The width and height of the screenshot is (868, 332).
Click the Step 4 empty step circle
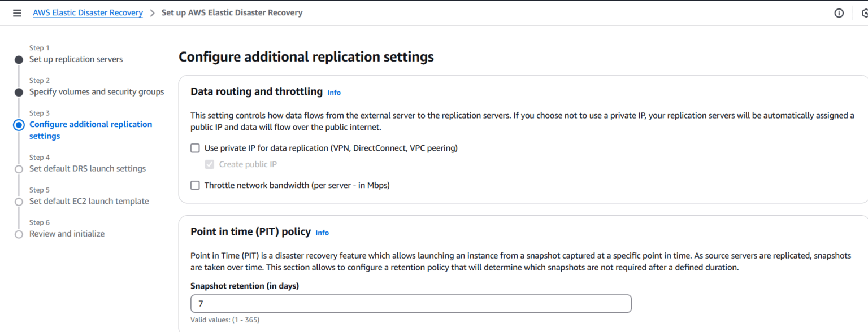pos(19,168)
